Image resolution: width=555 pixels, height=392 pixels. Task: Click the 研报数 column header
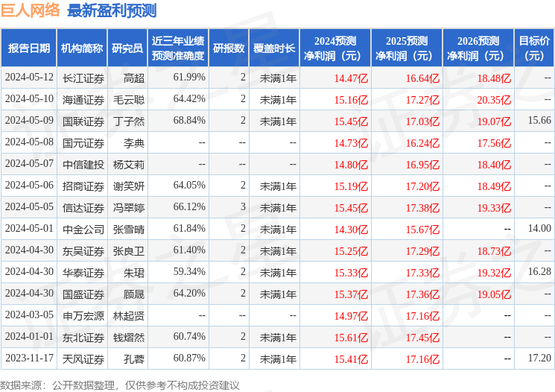[229, 48]
